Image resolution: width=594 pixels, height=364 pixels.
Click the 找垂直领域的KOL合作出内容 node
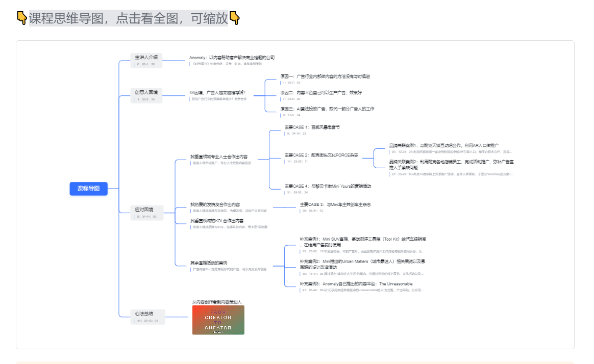point(217,221)
